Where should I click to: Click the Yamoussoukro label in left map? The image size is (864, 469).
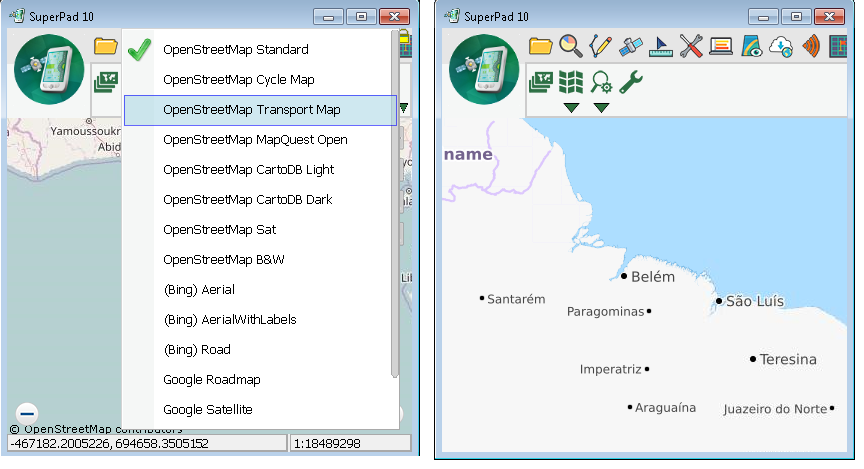click(85, 131)
